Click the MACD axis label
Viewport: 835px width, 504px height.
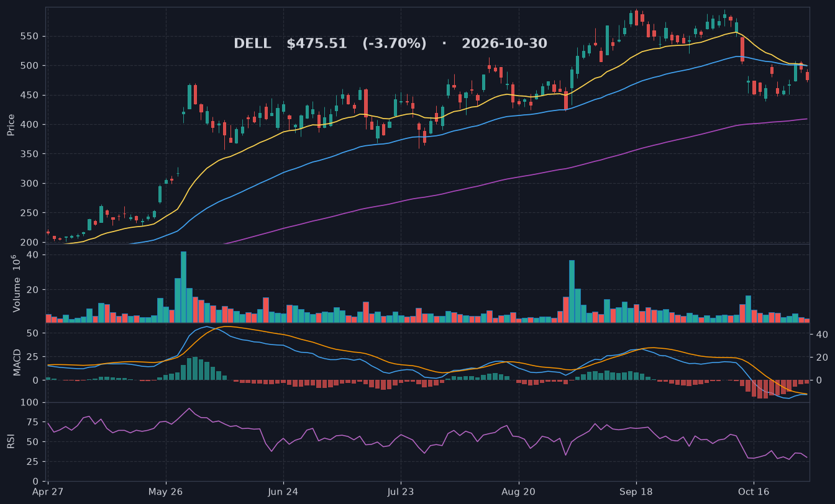coord(17,362)
